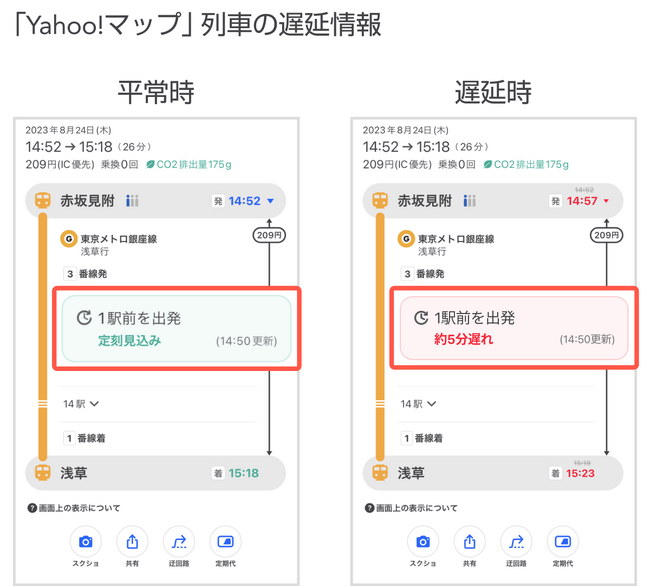This screenshot has height=587, width=650.
Task: Expand the 14駅 station list in delayed panel
Action: point(419,404)
